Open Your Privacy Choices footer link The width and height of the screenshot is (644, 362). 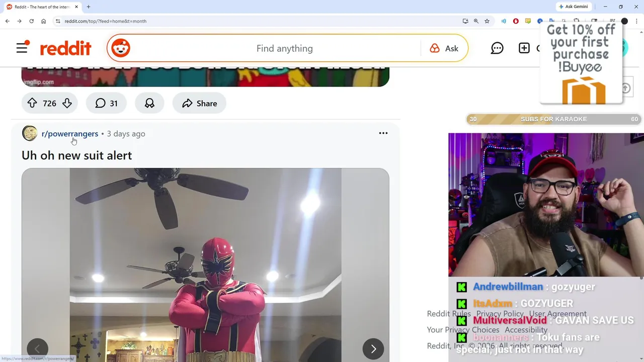[x=463, y=330]
